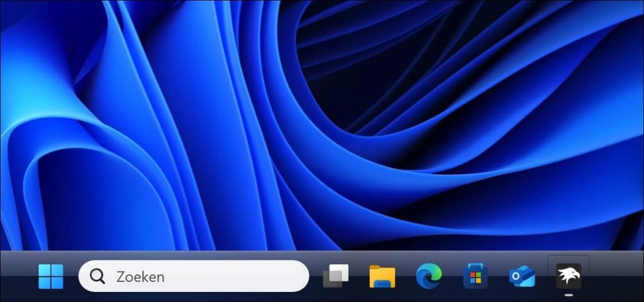Open Outlook from the taskbar

tap(522, 276)
